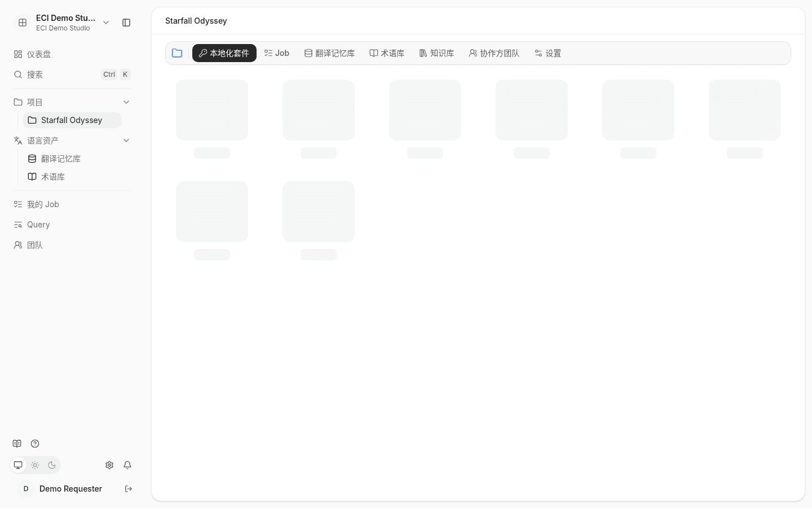Switch to the 知识库 tab

click(436, 53)
